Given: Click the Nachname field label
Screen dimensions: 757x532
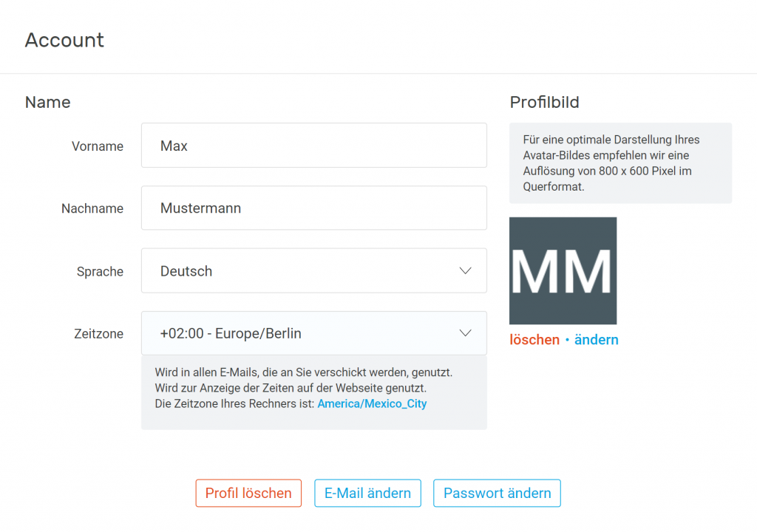Looking at the screenshot, I should (92, 208).
